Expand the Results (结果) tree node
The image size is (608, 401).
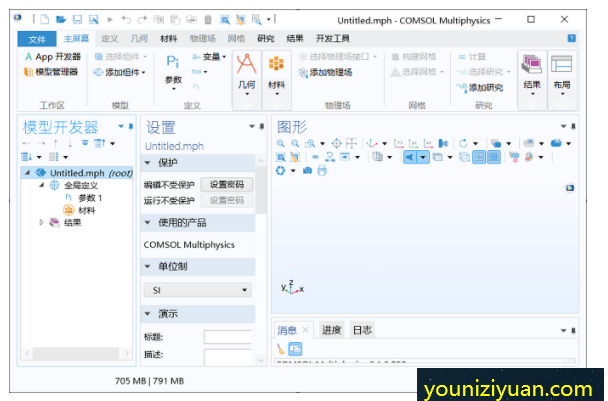[x=41, y=223]
